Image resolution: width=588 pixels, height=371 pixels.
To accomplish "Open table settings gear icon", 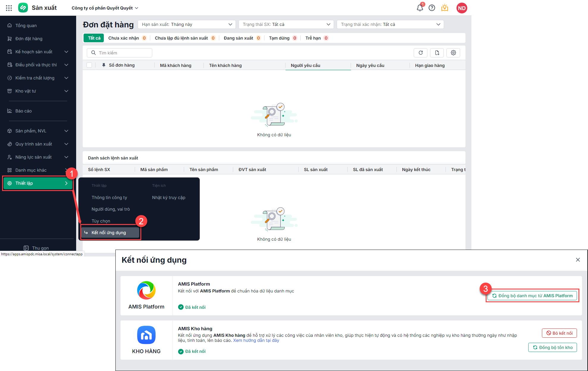I will point(453,53).
